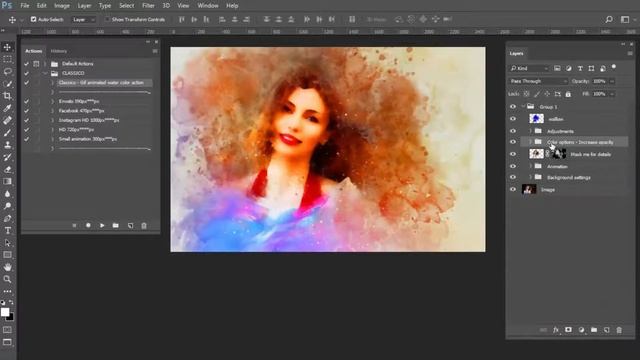Screen dimensions: 640x360
Task: Select the Rectangular Marquee tool
Action: pos(7,60)
